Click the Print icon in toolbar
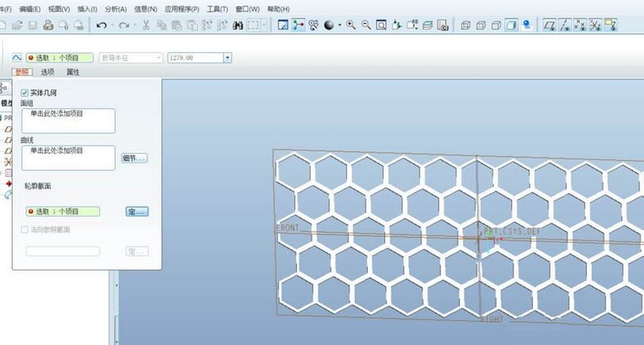 [48, 26]
